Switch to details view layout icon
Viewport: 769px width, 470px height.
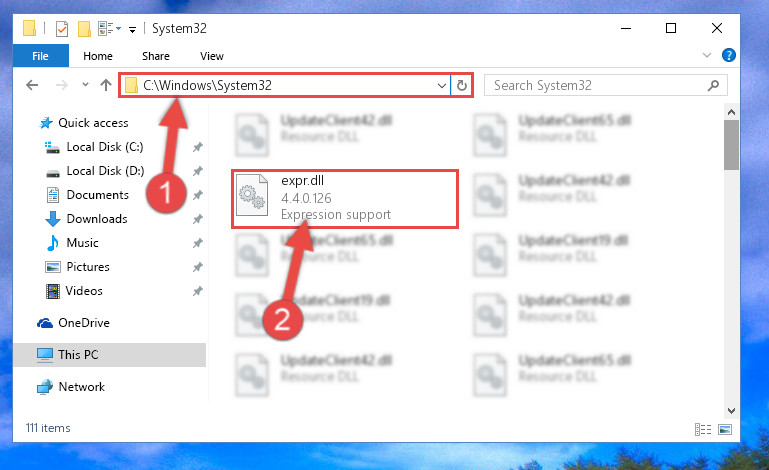point(703,429)
